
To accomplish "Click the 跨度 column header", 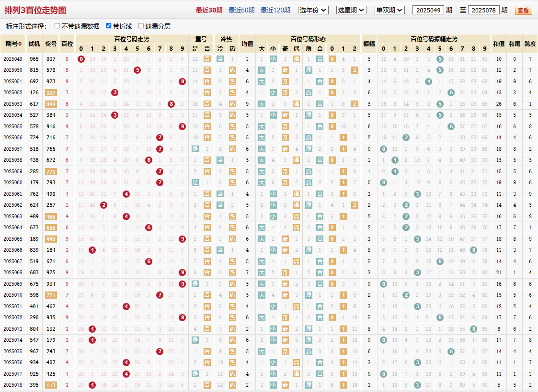I will pyautogui.click(x=530, y=44).
